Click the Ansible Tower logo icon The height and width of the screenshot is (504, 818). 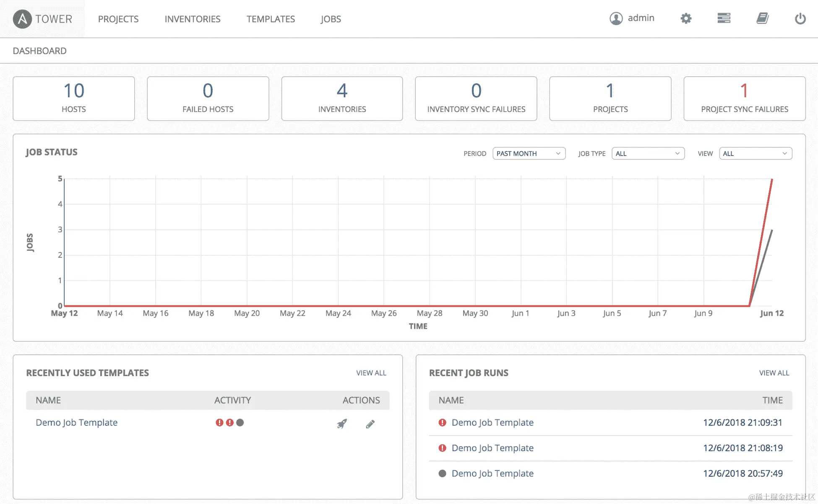pyautogui.click(x=22, y=19)
